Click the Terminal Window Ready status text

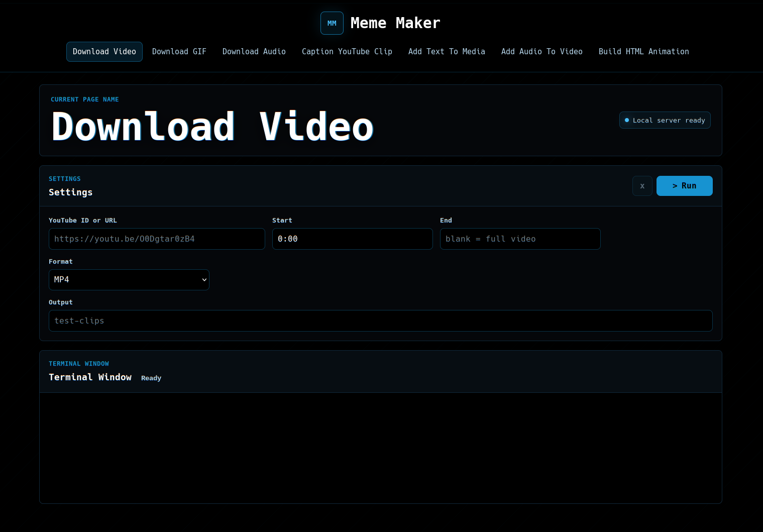151,378
